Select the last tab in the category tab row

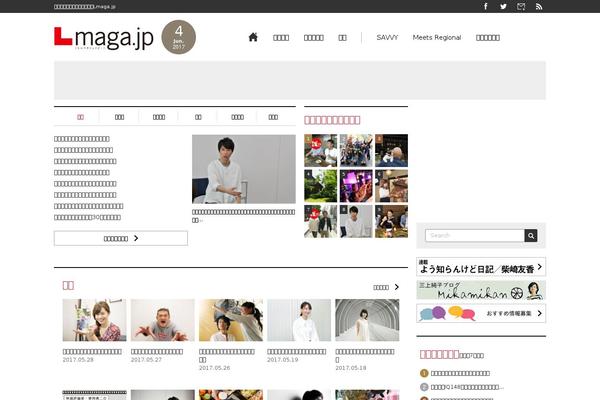273,117
